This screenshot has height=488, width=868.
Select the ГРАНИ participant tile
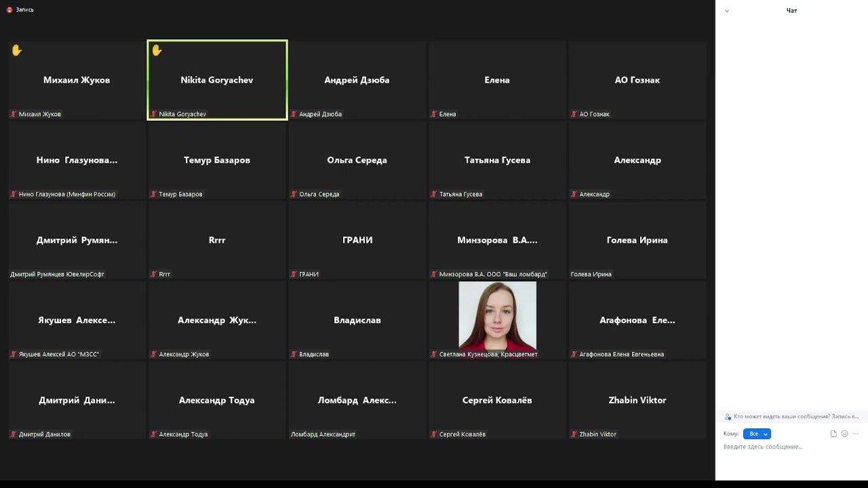coord(357,240)
